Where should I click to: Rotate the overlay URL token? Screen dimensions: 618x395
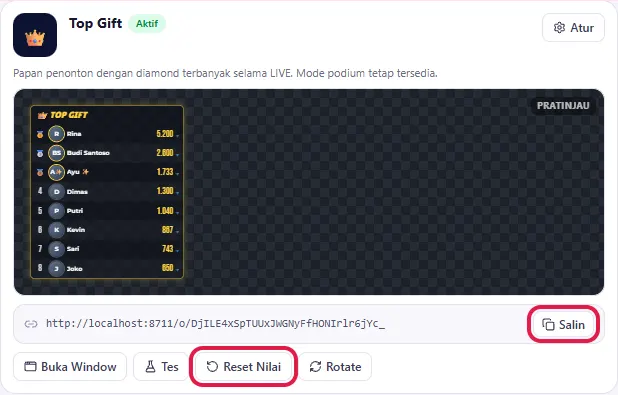point(335,367)
